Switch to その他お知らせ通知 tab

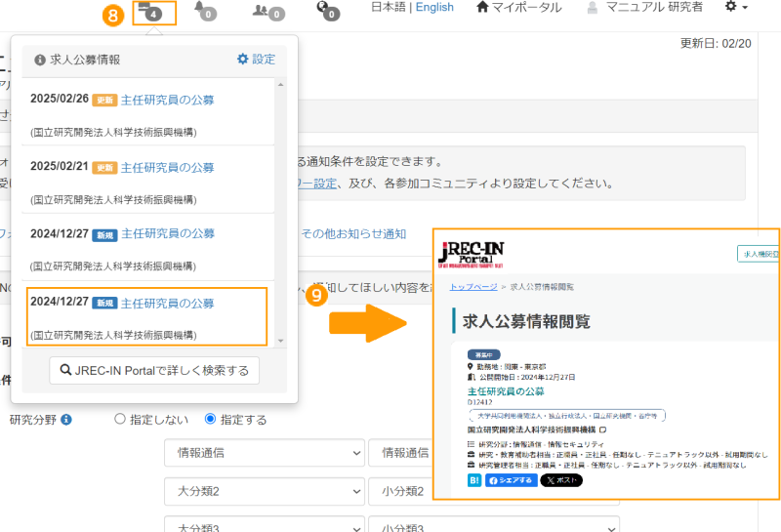353,234
